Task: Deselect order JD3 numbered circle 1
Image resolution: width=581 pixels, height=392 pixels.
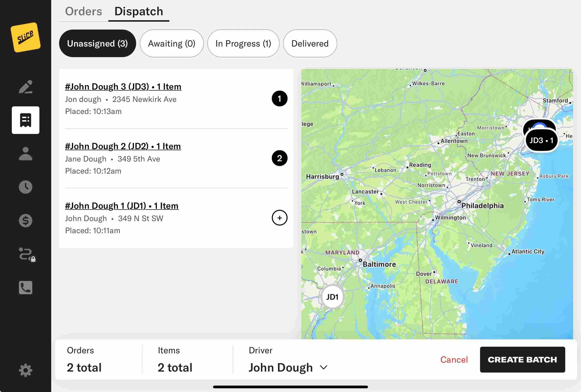Action: [279, 98]
